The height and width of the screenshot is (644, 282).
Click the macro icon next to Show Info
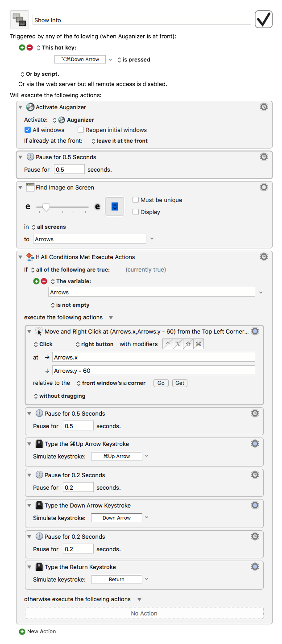tap(20, 20)
